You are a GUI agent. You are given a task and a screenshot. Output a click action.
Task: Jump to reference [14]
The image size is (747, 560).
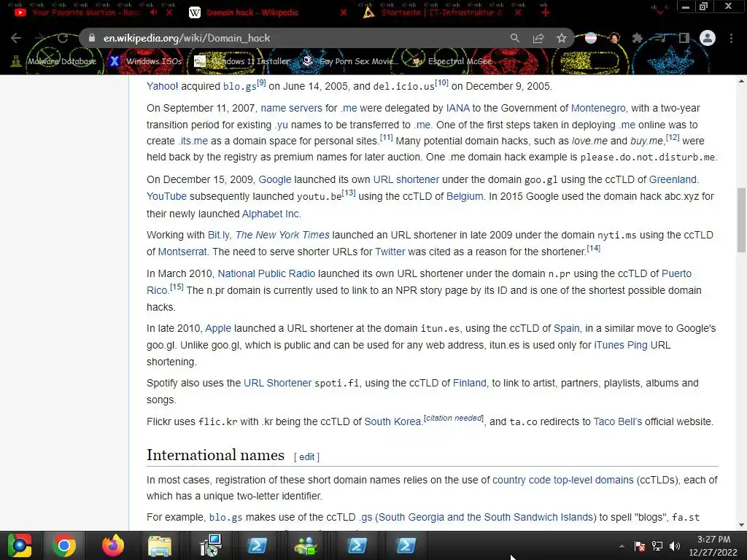tap(594, 248)
